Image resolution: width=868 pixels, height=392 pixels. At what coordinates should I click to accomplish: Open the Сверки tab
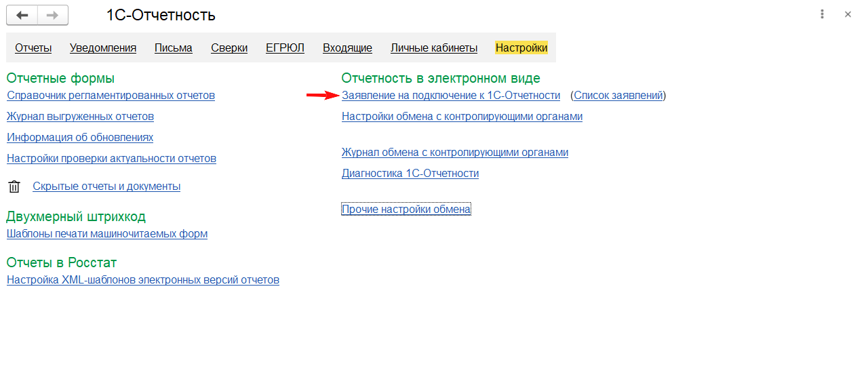click(229, 48)
